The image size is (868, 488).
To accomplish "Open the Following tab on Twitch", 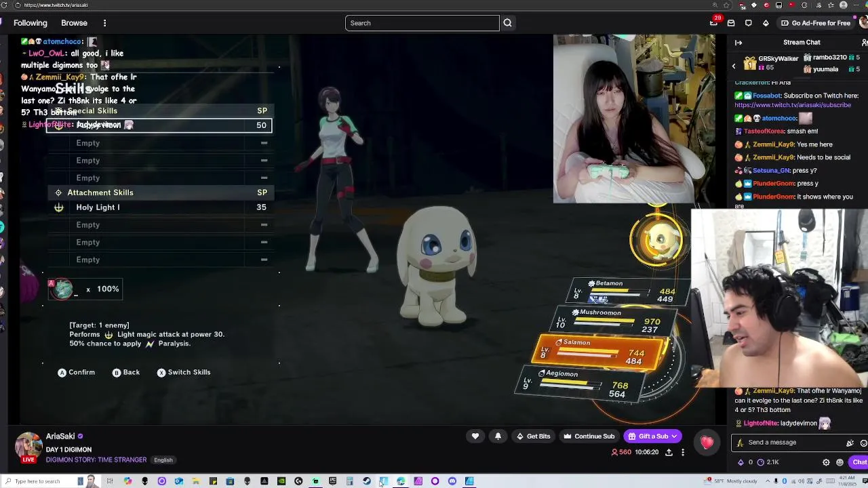I will pos(31,23).
